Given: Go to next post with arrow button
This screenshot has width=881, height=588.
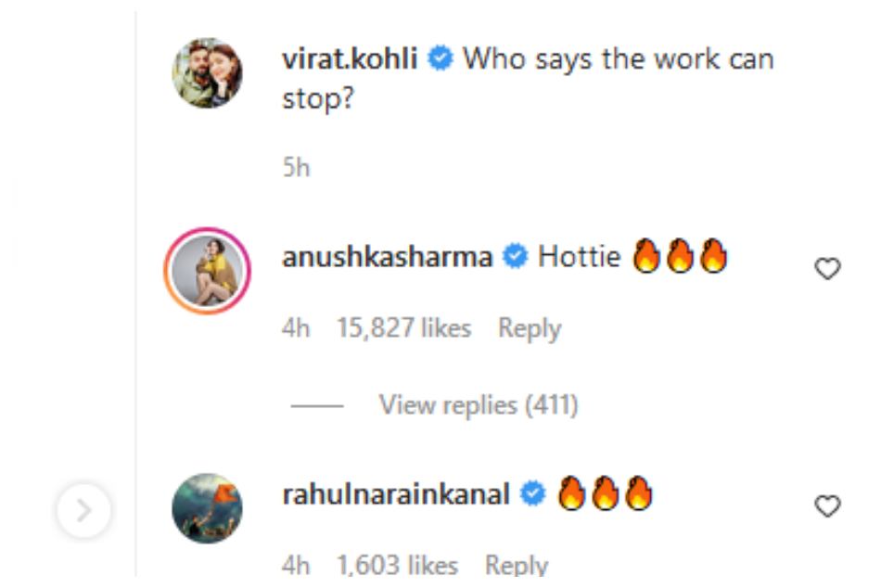Looking at the screenshot, I should tap(83, 509).
